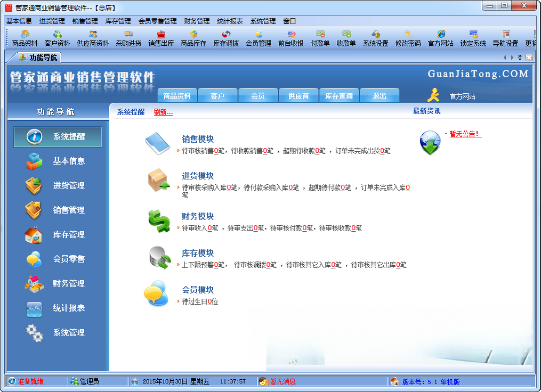The height and width of the screenshot is (392, 541).
Task: Click the 退出 banner tab
Action: 379,96
